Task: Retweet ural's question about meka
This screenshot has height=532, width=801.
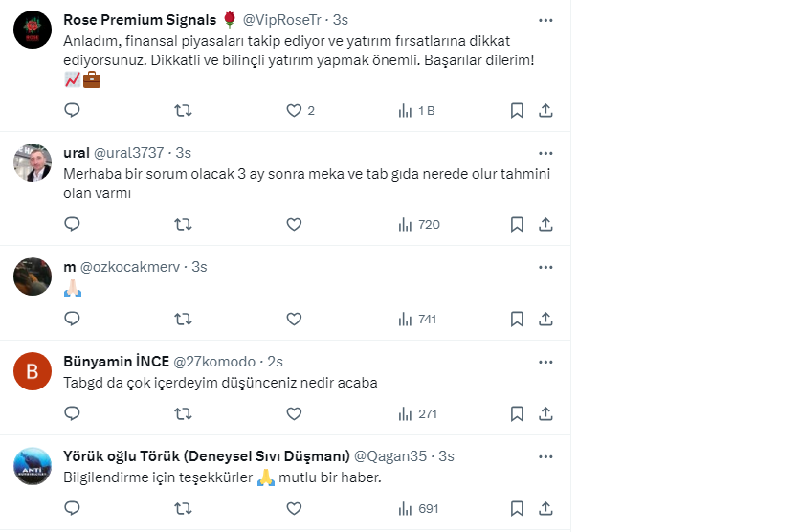Action: click(183, 224)
